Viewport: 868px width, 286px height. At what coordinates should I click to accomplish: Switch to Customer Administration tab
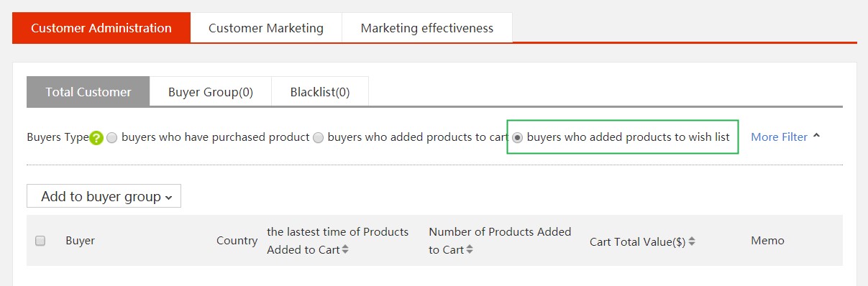[x=101, y=28]
